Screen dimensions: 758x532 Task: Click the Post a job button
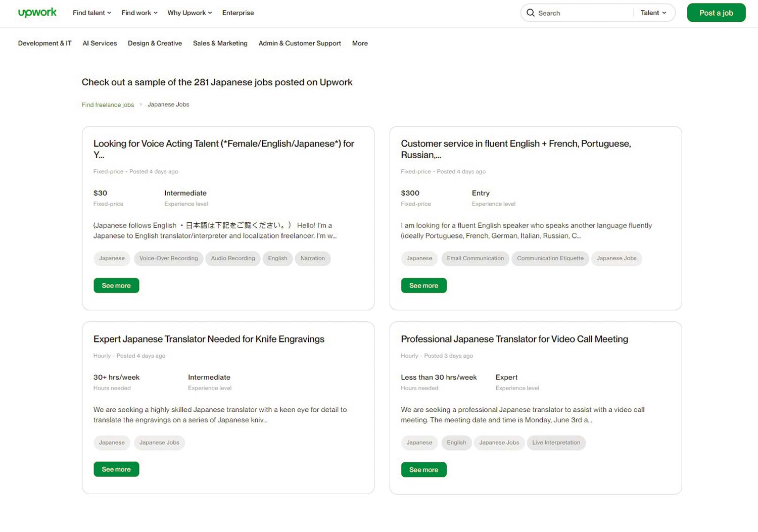716,13
